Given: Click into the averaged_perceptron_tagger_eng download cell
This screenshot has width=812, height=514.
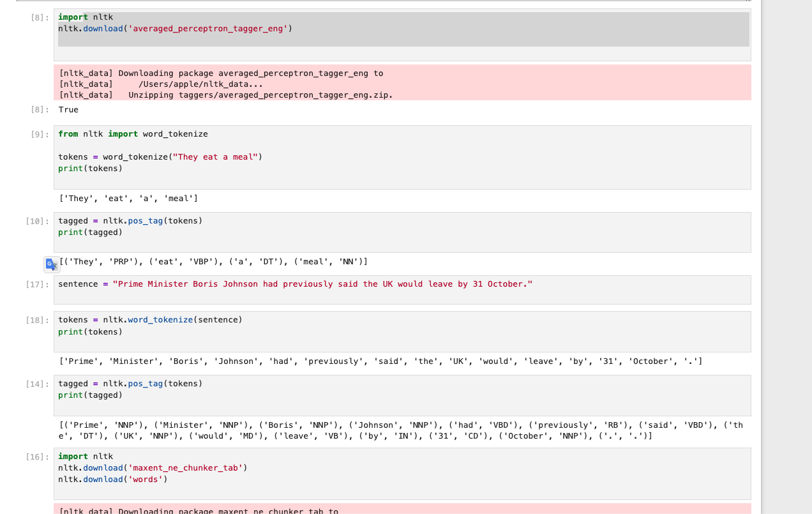Looking at the screenshot, I should [x=402, y=35].
